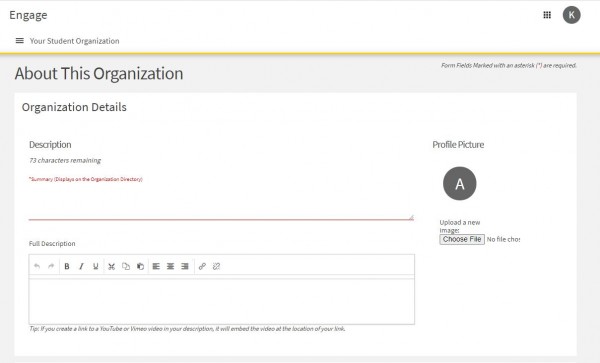Toggle bold formatting
This screenshot has width=600, height=363.
[67, 266]
